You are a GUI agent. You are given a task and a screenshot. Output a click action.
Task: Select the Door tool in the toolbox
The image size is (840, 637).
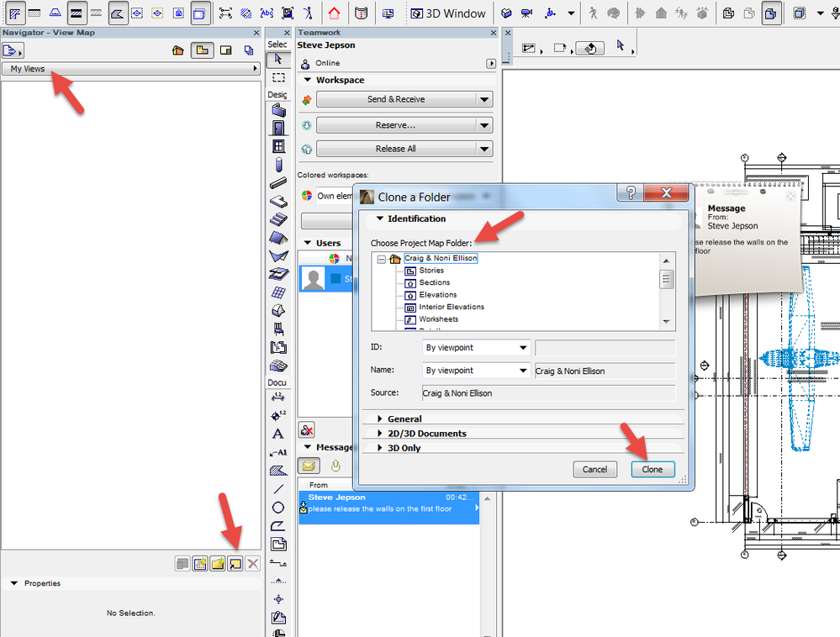tap(278, 128)
